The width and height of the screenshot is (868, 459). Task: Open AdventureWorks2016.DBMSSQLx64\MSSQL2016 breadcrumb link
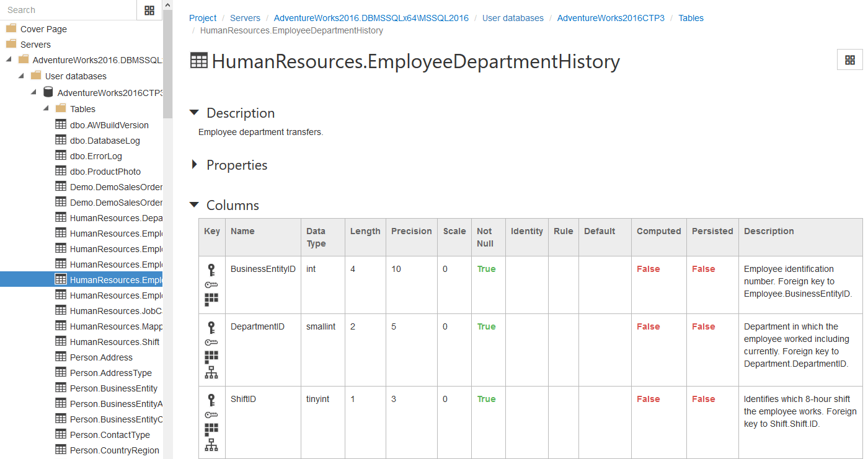point(371,18)
